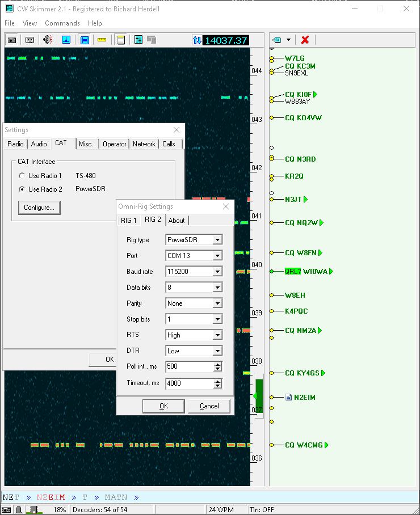Close the Settings dialog
Image resolution: width=420 pixels, height=515 pixels.
coord(177,130)
